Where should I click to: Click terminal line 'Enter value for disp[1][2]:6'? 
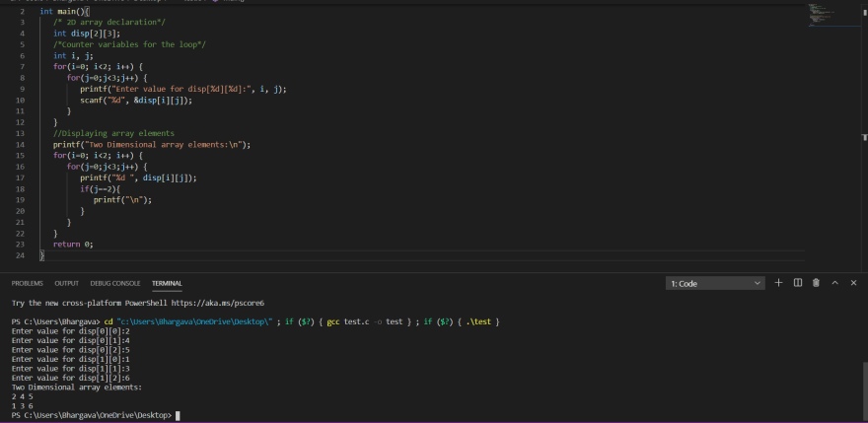click(x=71, y=378)
